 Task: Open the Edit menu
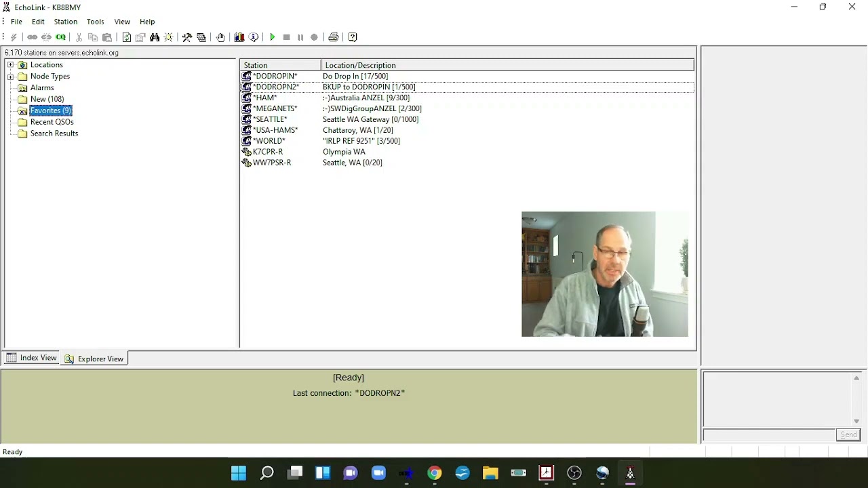point(38,22)
